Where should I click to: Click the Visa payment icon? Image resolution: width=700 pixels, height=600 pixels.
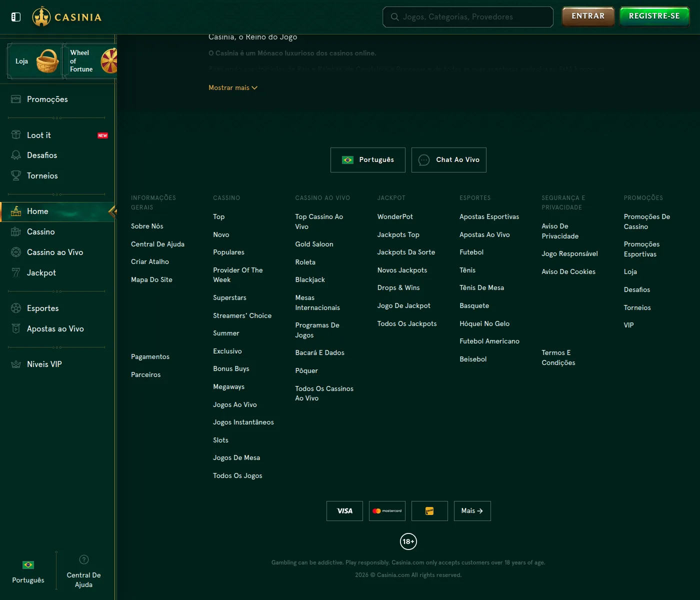pos(344,511)
